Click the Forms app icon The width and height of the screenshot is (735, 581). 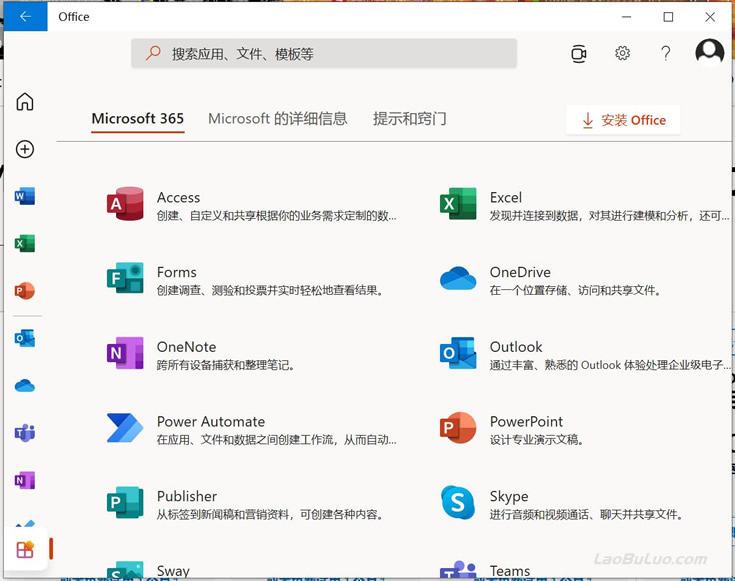click(125, 278)
